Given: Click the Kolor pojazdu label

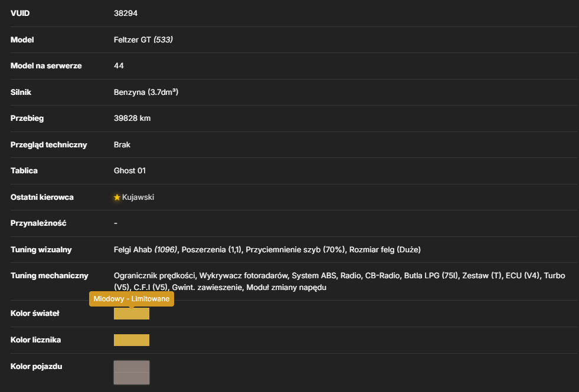Looking at the screenshot, I should point(36,367).
